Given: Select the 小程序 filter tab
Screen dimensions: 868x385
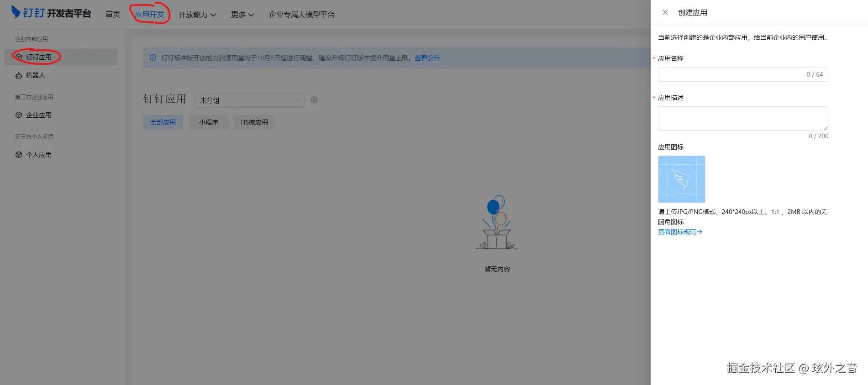Looking at the screenshot, I should (209, 122).
